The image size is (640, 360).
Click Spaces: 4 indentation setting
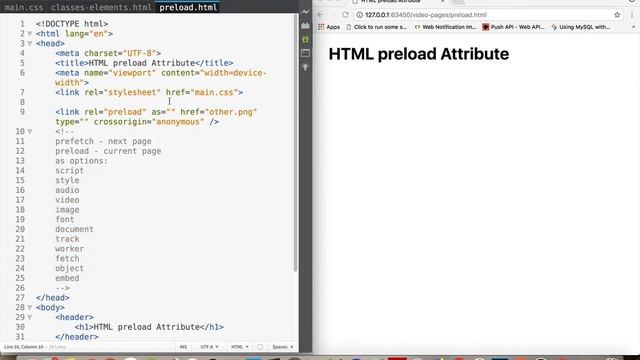click(x=282, y=347)
